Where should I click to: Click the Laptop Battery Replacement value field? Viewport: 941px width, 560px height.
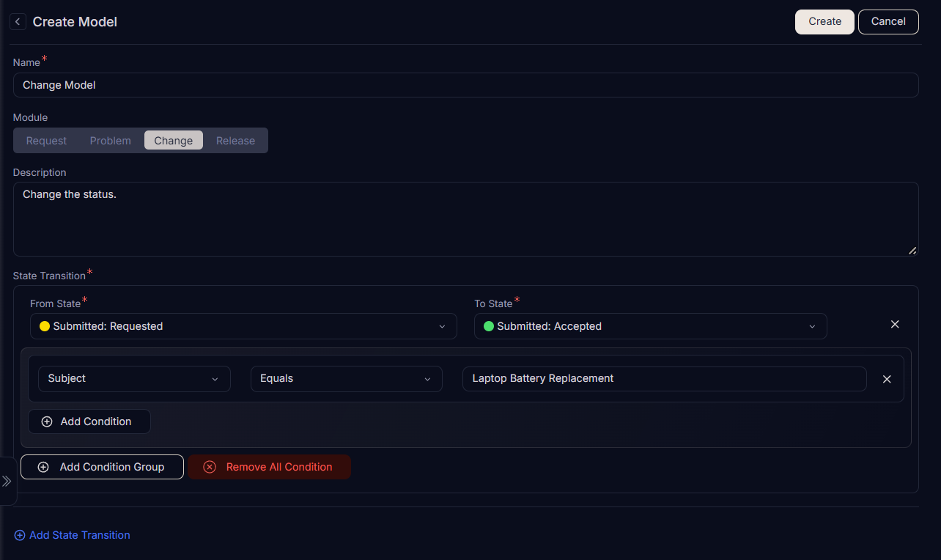point(665,379)
